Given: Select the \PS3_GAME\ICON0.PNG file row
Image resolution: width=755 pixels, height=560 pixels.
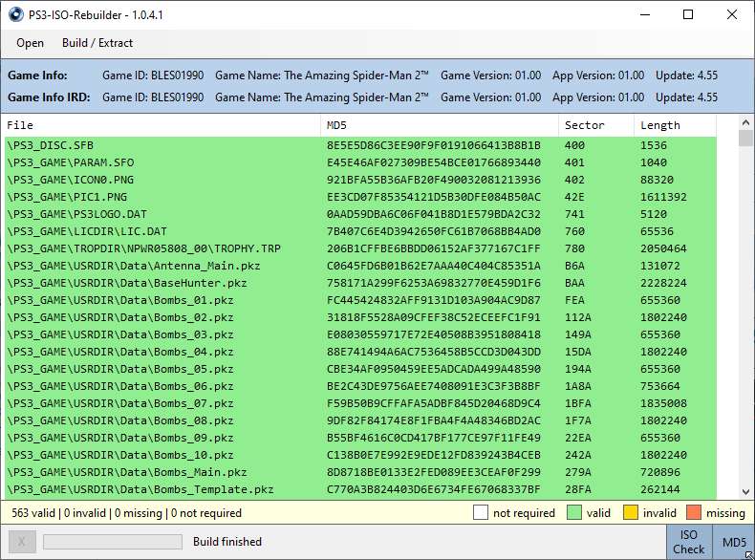Looking at the screenshot, I should click(360, 180).
